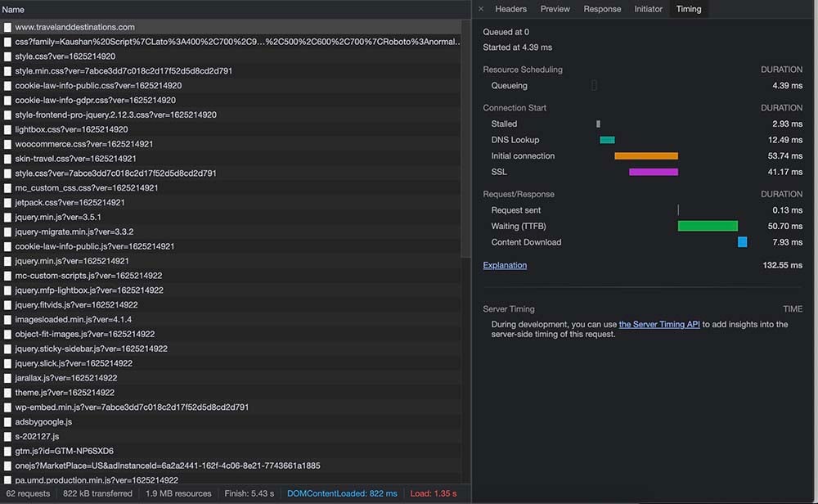Select jquery.sticky-sidebar.js request
The height and width of the screenshot is (504, 818).
231,349
